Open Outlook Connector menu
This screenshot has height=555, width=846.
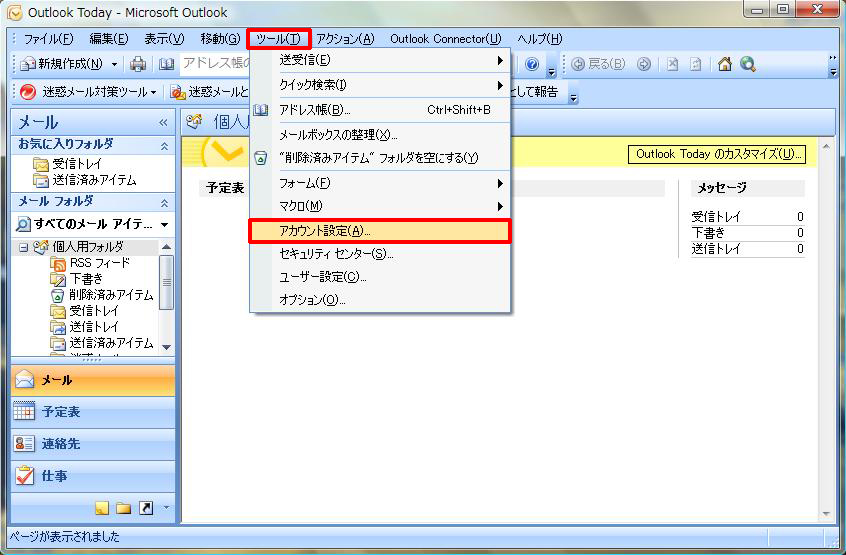[x=446, y=39]
